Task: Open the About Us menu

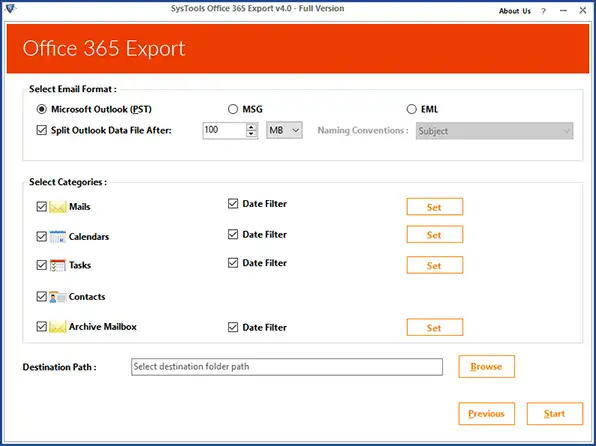Action: (515, 11)
